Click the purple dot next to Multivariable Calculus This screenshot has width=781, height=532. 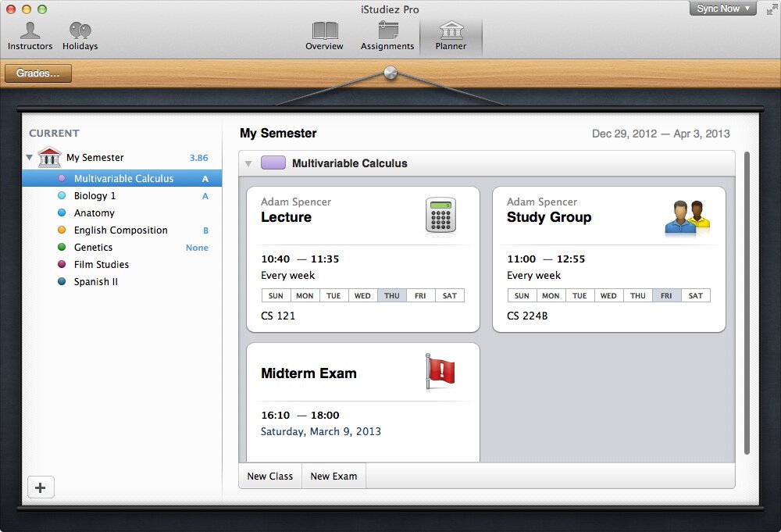click(x=62, y=178)
